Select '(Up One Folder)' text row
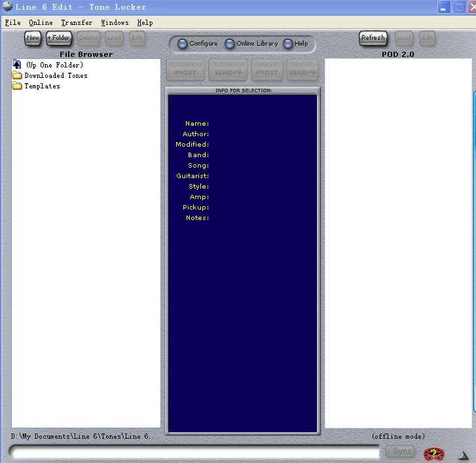Viewport: 476px width, 463px height. (x=54, y=65)
